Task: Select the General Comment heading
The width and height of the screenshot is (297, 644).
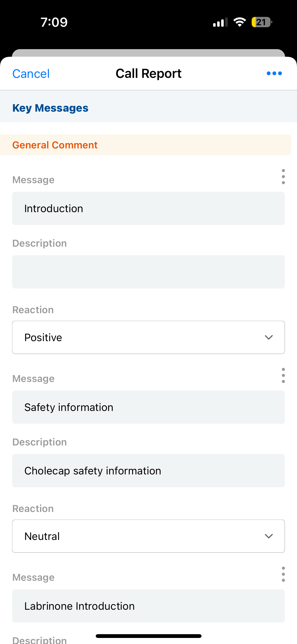Action: pyautogui.click(x=55, y=145)
